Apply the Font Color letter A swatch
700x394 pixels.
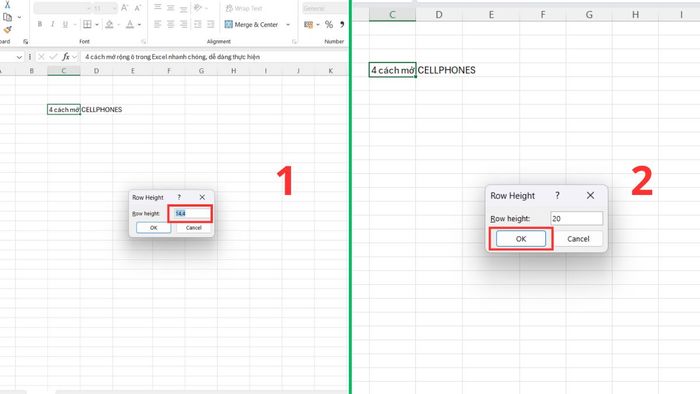point(130,24)
